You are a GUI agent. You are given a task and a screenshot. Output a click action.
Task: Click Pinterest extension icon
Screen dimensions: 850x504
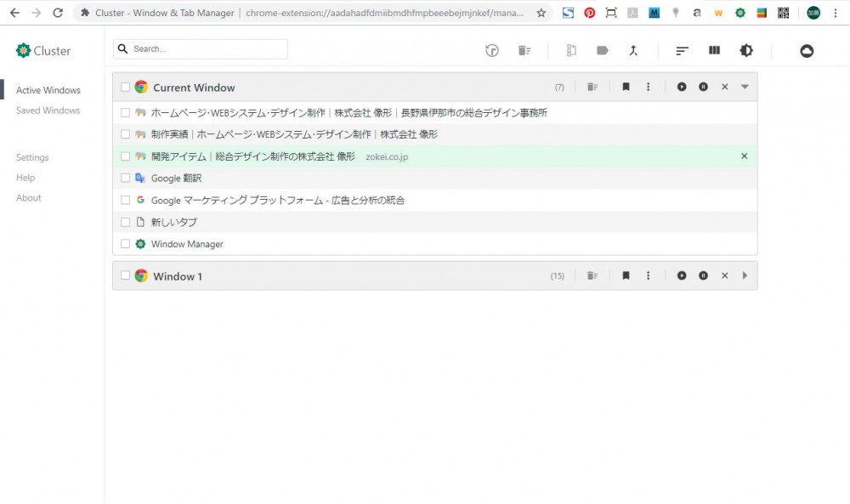tap(589, 13)
